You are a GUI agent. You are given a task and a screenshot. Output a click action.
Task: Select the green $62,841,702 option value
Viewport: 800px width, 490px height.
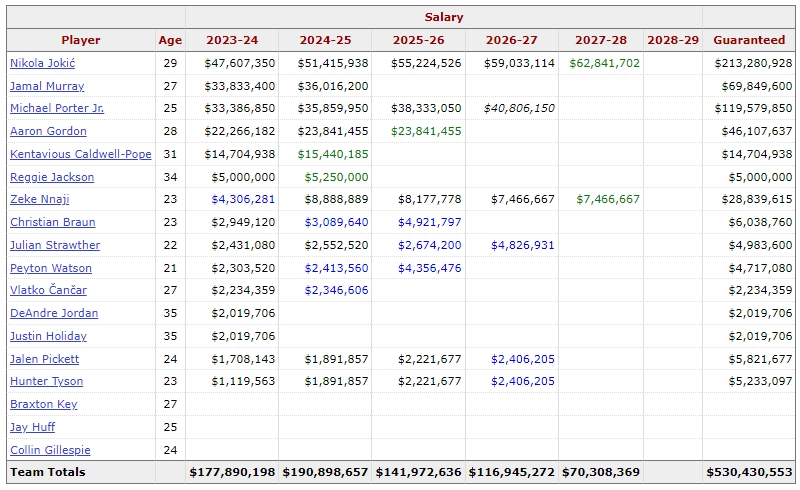(x=605, y=63)
